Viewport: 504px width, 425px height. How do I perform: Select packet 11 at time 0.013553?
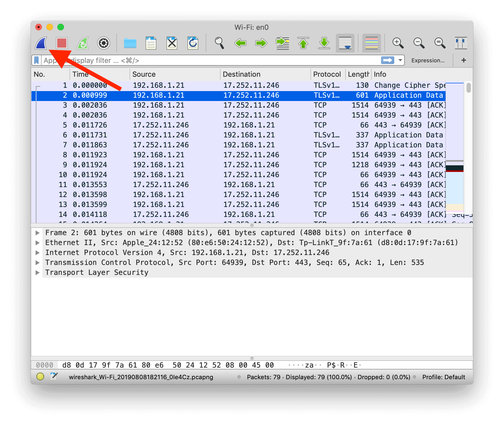[x=238, y=185]
